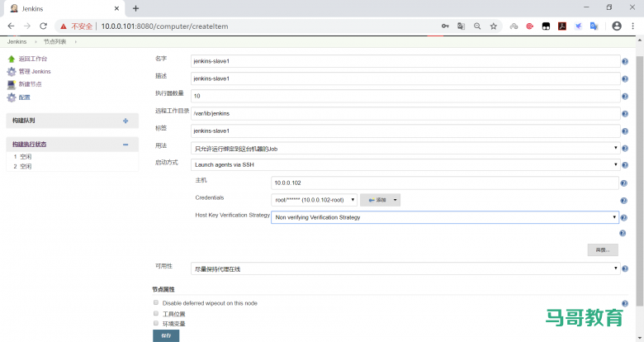
Task: Click the 新建节点 computer icon
Action: pos(12,85)
